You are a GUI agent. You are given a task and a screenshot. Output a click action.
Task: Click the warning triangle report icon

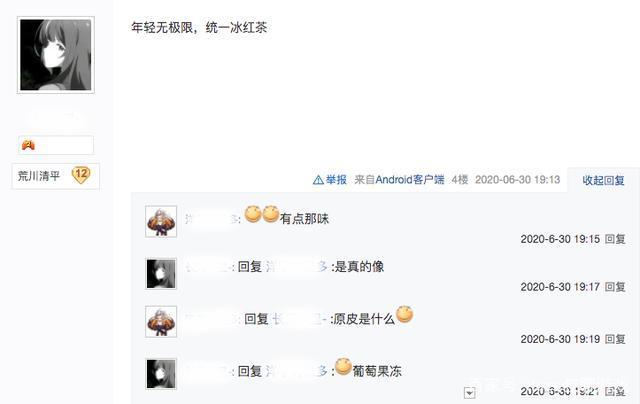pos(318,180)
